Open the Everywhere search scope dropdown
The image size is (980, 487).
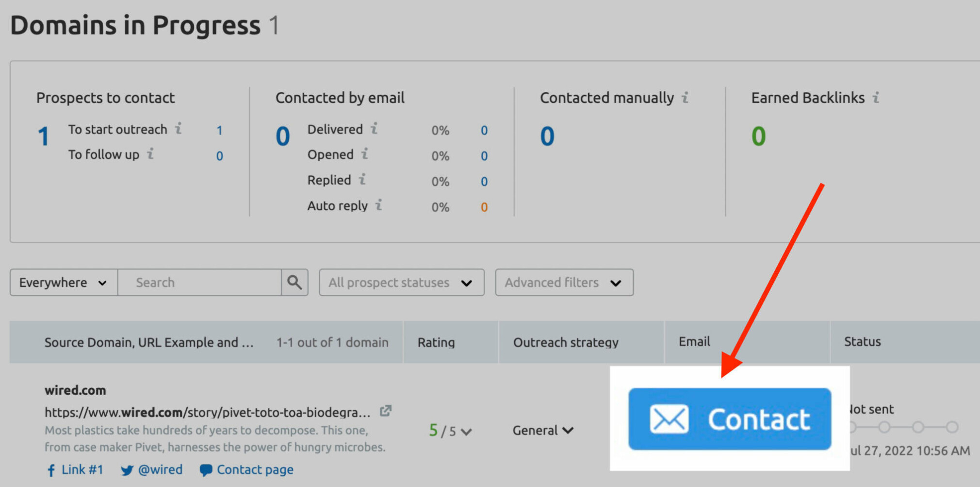coord(64,282)
